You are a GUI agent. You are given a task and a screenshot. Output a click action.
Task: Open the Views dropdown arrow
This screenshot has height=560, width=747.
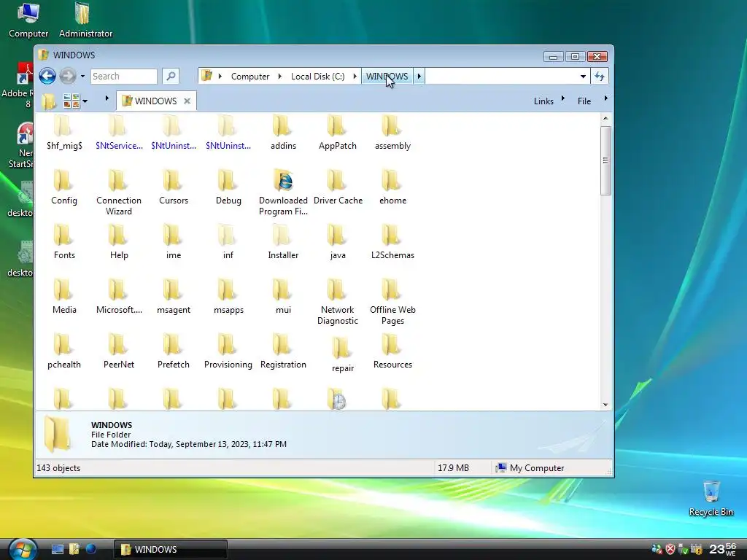click(x=85, y=101)
